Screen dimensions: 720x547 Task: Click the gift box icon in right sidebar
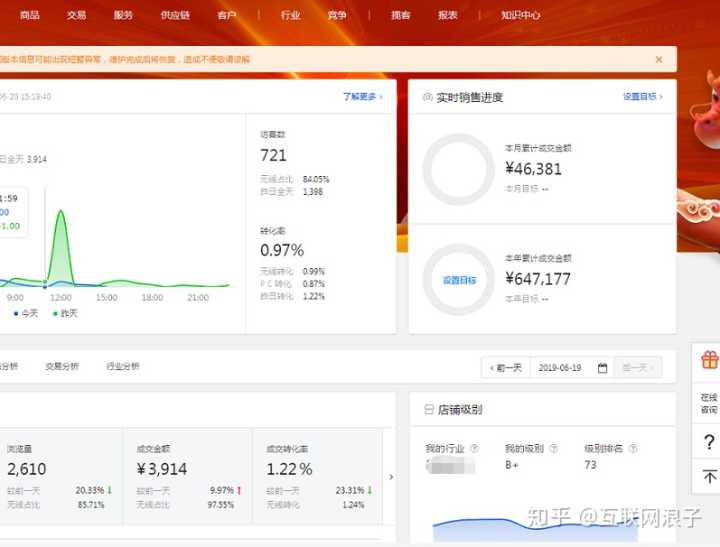point(709,360)
